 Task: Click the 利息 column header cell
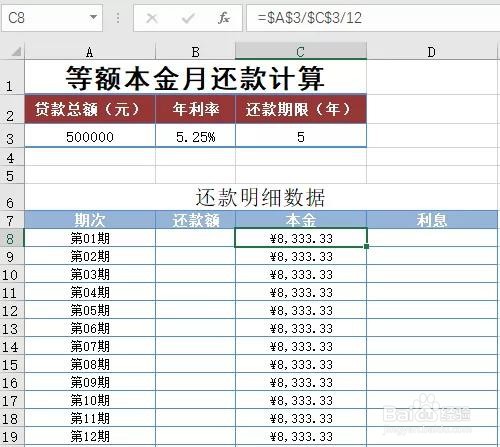coord(432,220)
